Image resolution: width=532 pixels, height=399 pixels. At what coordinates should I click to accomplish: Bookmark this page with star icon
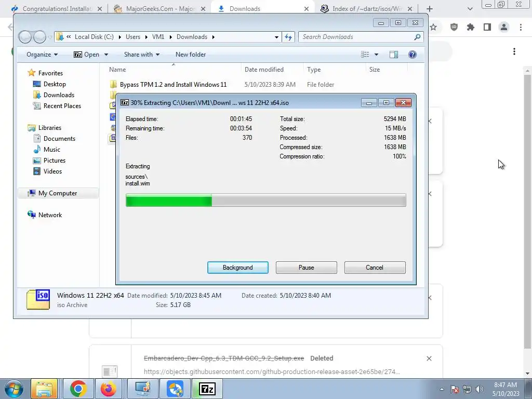click(x=433, y=27)
